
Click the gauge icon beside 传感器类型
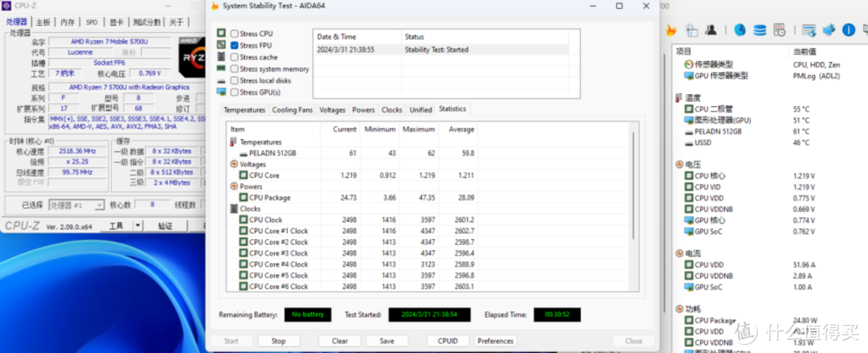(689, 64)
